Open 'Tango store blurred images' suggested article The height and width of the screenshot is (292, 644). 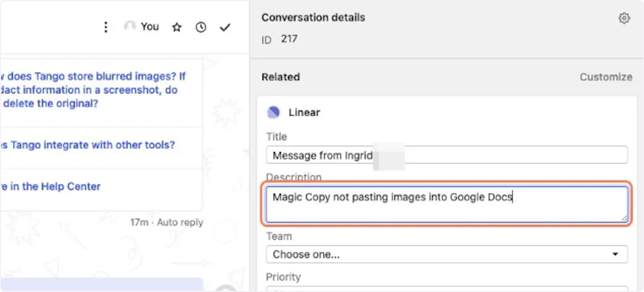[94, 90]
